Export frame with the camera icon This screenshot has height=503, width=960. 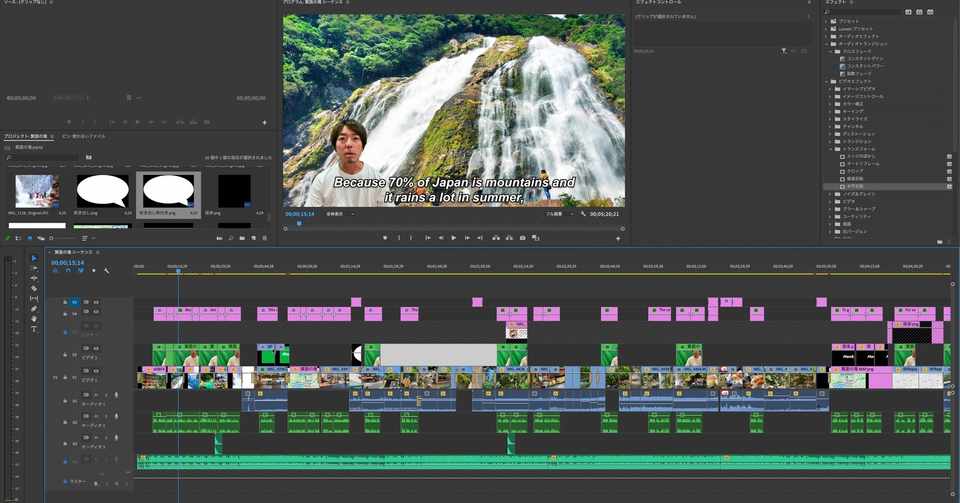pos(522,237)
